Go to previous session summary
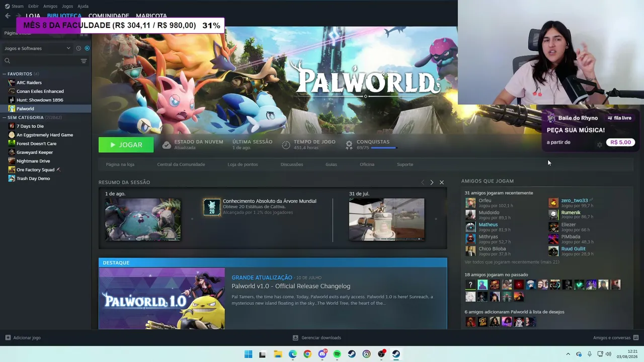The image size is (644, 362). 423,183
